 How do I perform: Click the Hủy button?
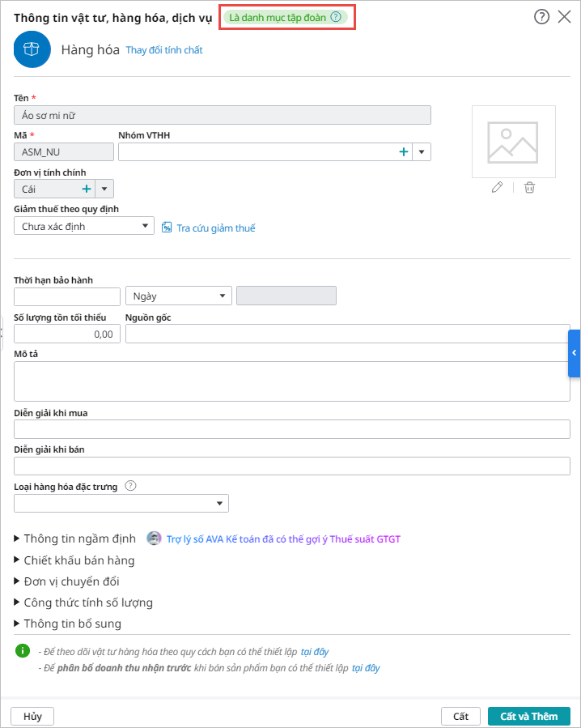pos(32,716)
